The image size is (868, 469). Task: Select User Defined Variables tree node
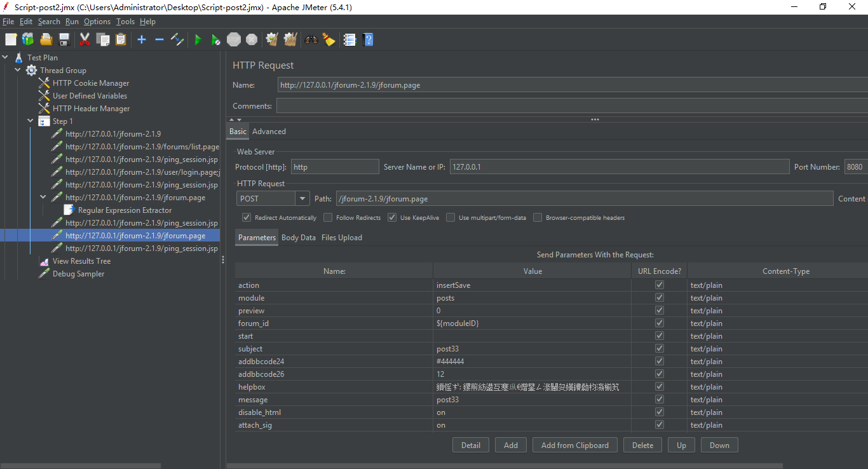(x=90, y=96)
